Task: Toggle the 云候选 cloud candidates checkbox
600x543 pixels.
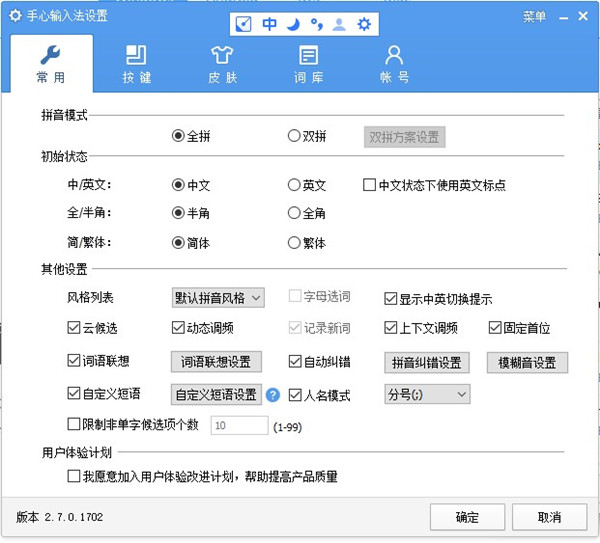Action: 73,328
